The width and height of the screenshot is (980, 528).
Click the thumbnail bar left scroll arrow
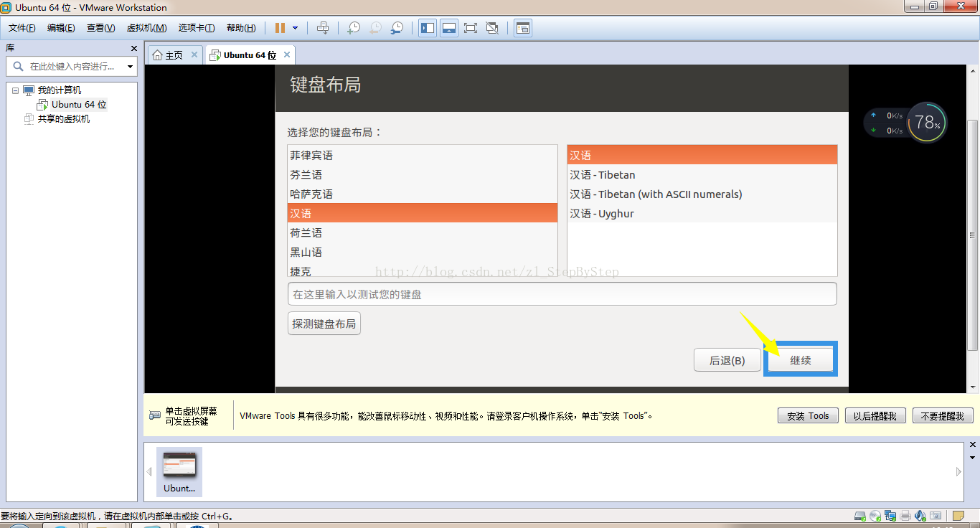pos(150,472)
